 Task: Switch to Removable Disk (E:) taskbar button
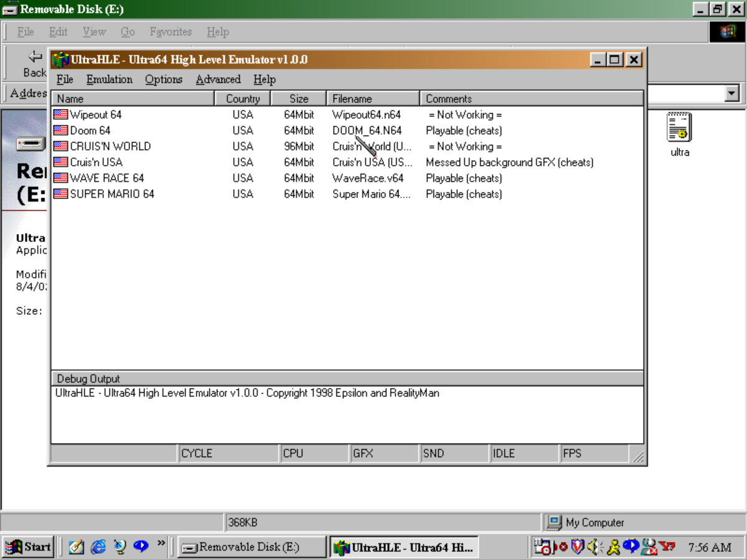251,547
